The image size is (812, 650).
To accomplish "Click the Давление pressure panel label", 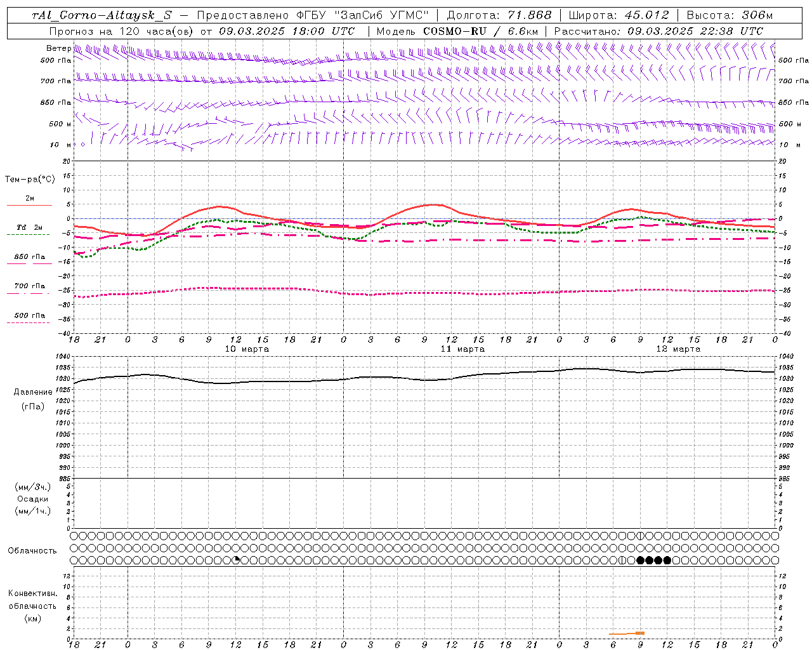I will coord(32,392).
